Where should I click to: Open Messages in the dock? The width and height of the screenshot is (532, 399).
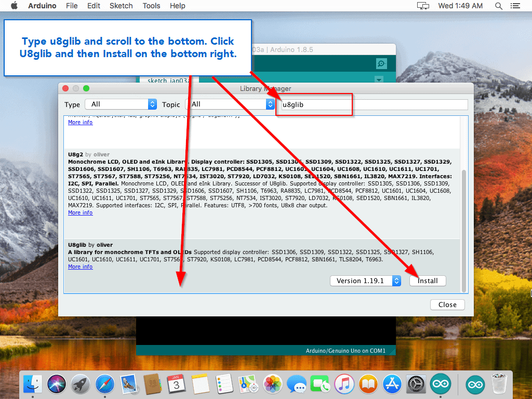(296, 384)
